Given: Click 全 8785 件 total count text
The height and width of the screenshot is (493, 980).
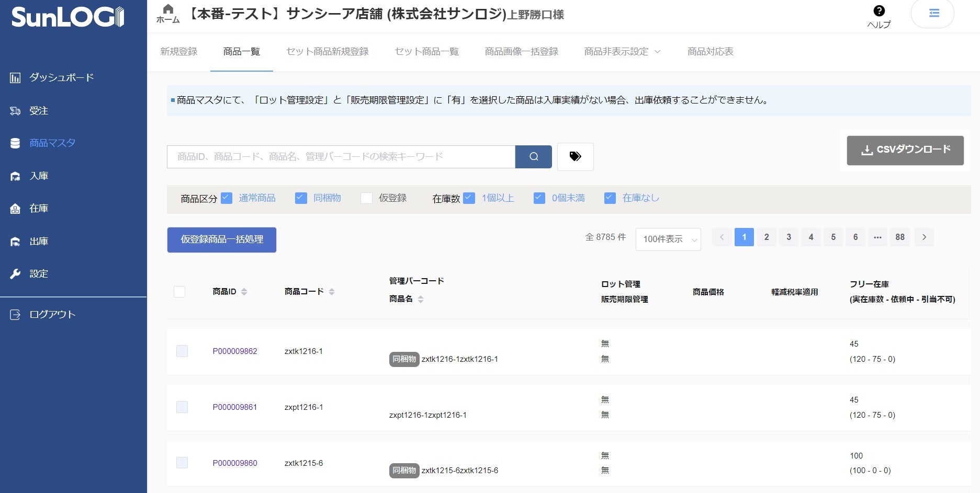Looking at the screenshot, I should tap(605, 237).
